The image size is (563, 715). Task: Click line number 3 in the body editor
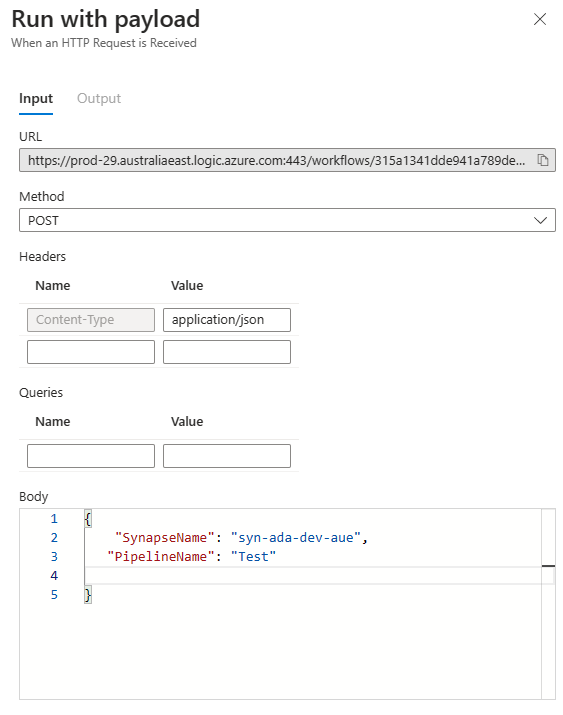[54, 557]
